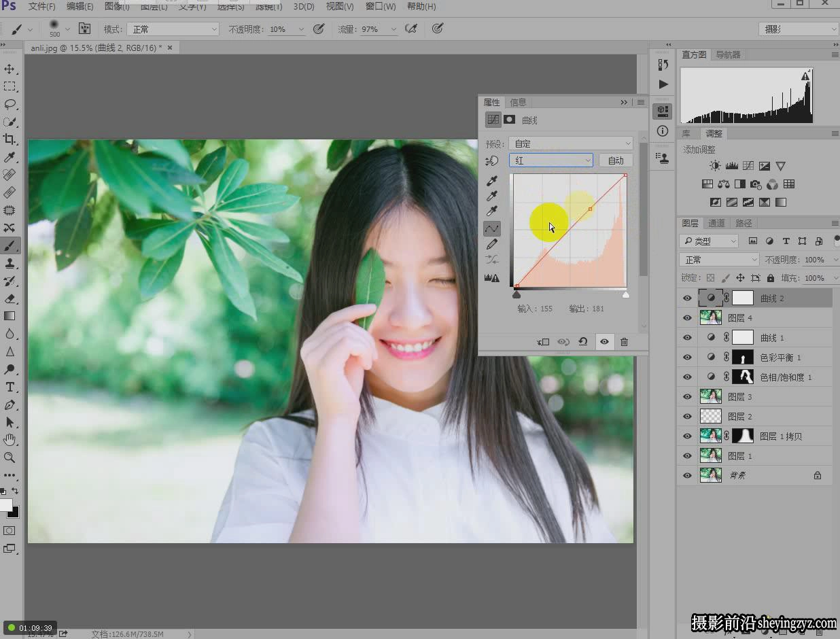
Task: Click the histogram cached-data warning triangle
Action: [x=805, y=77]
